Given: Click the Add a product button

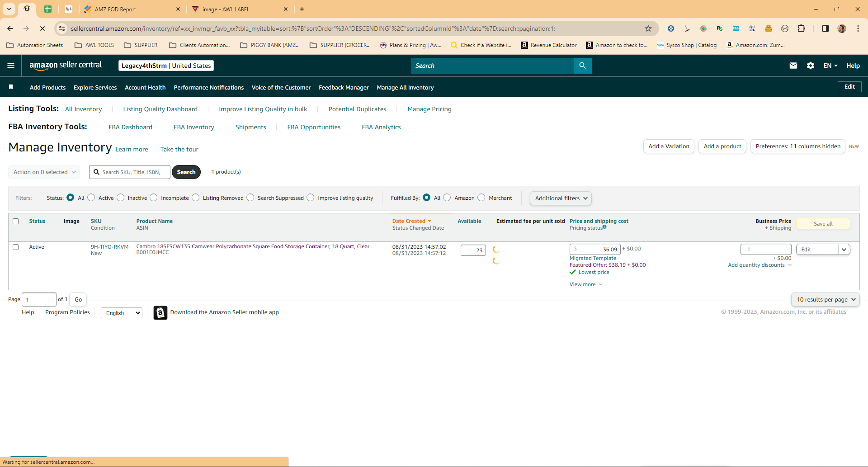Looking at the screenshot, I should (722, 146).
